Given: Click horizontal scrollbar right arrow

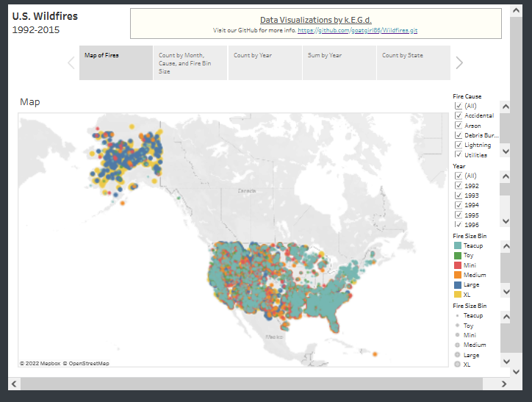Looking at the screenshot, I should click(504, 384).
